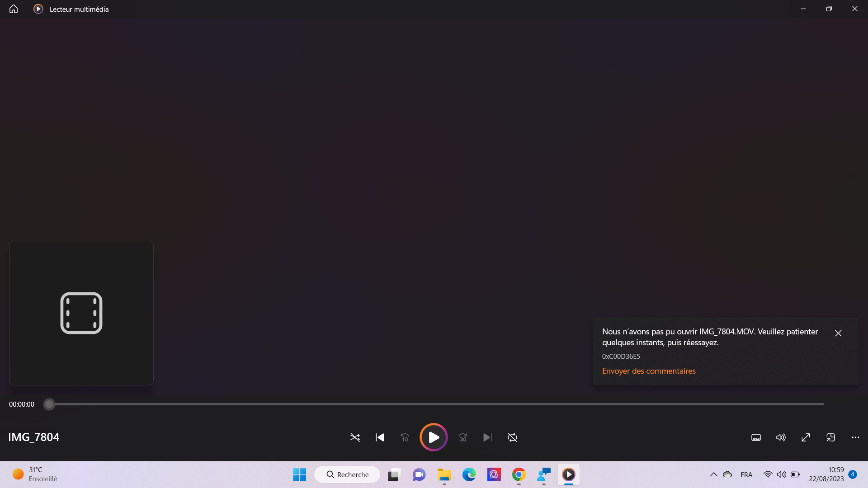Dismiss the IMG_7804.MOV error notification

pyautogui.click(x=838, y=333)
